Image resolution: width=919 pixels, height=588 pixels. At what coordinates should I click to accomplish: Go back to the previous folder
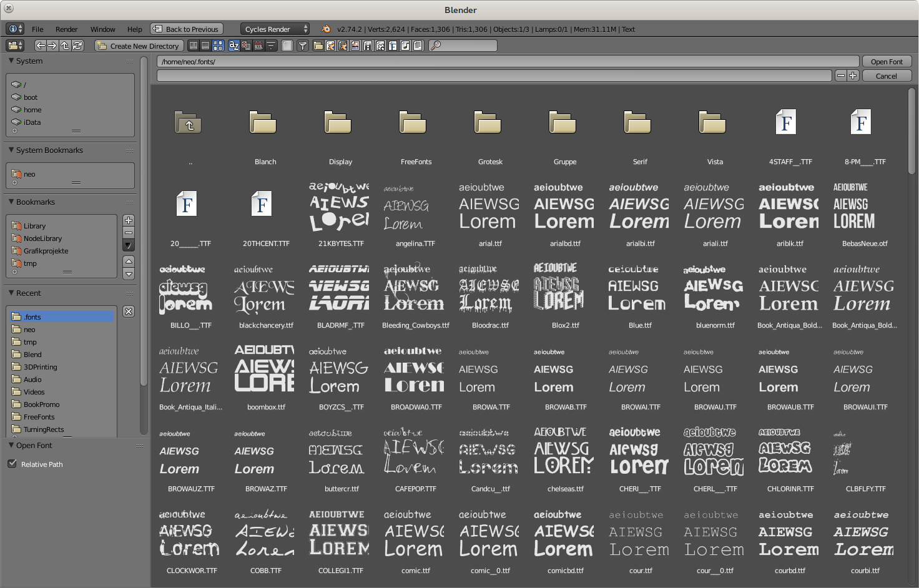tap(40, 46)
